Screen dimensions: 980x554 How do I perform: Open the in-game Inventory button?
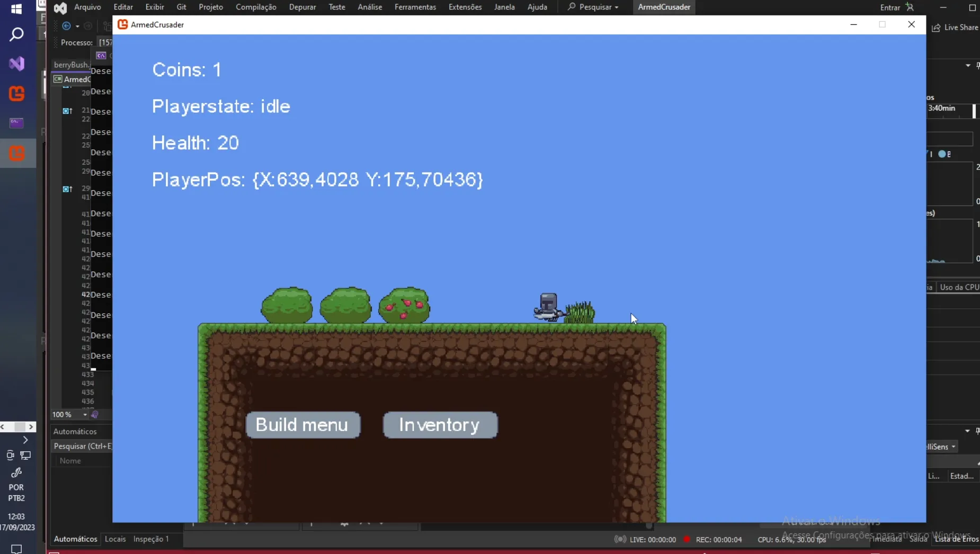click(440, 425)
